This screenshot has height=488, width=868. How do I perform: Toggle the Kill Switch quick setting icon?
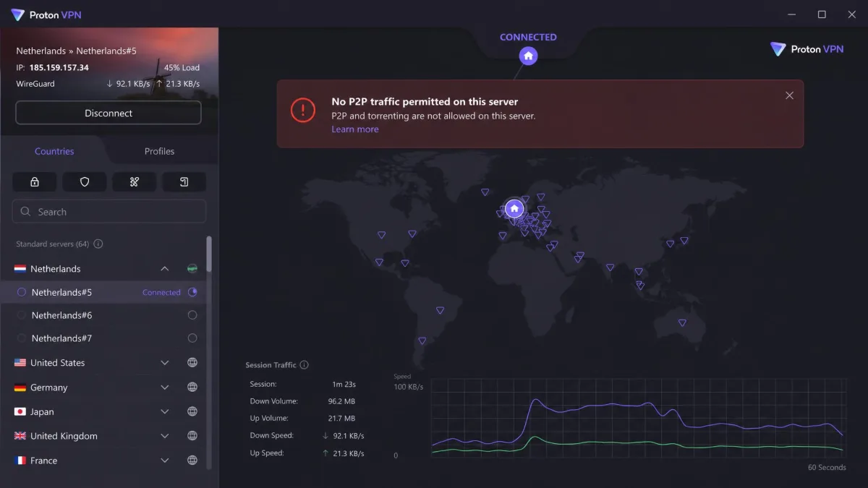click(x=134, y=181)
